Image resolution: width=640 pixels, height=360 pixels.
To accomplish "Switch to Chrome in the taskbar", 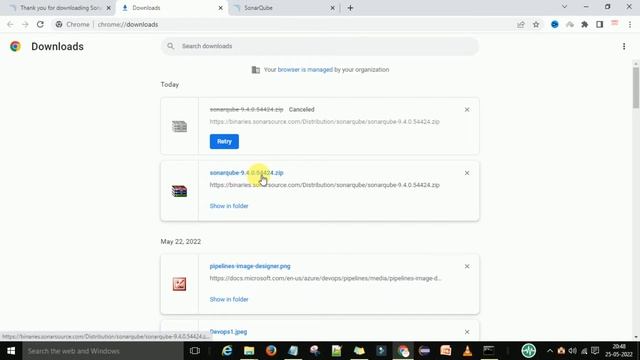I will tap(403, 351).
